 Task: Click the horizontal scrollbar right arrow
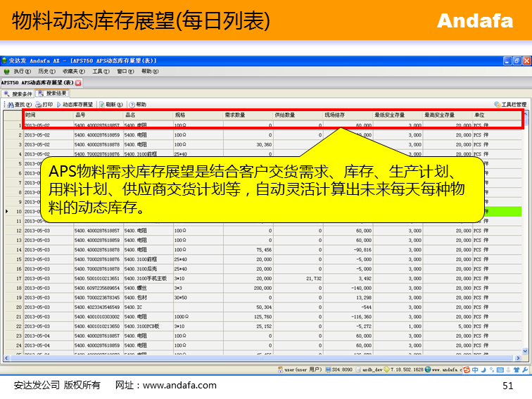point(519,358)
